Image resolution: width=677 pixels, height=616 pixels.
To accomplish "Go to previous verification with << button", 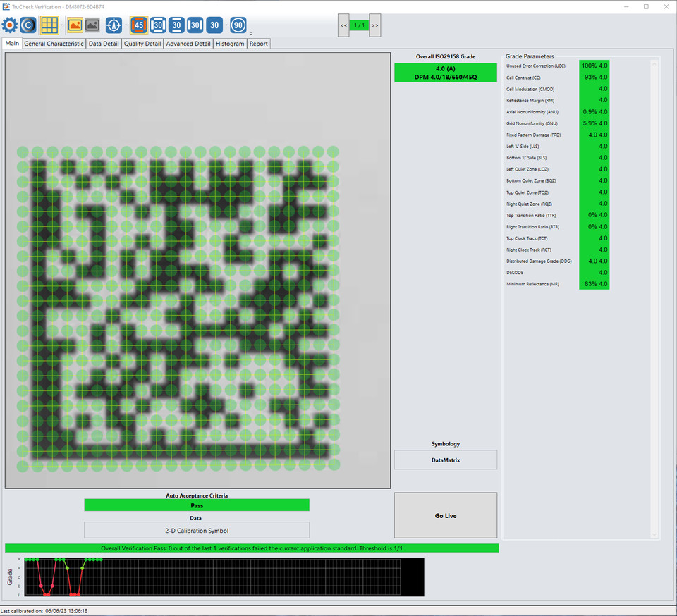I will click(x=343, y=25).
